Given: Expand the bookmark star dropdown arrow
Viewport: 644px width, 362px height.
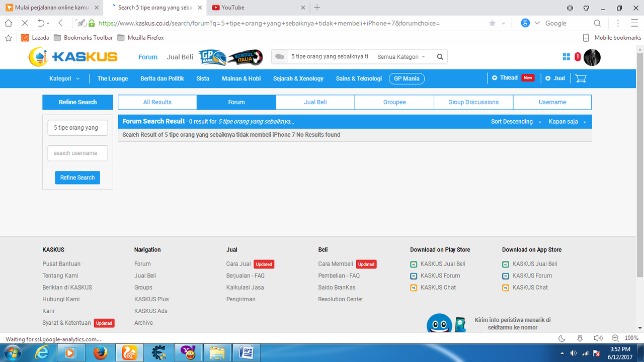Looking at the screenshot, I should [503, 23].
